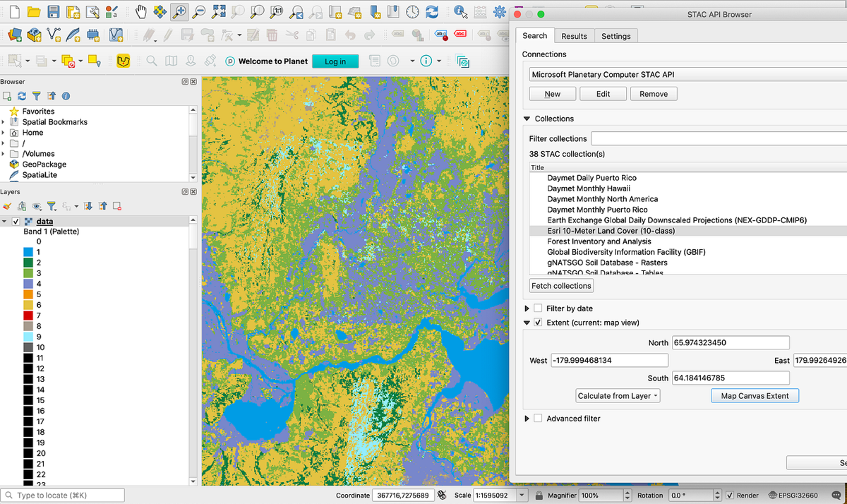Add group icon in Layers panel
The width and height of the screenshot is (847, 504).
point(22,206)
